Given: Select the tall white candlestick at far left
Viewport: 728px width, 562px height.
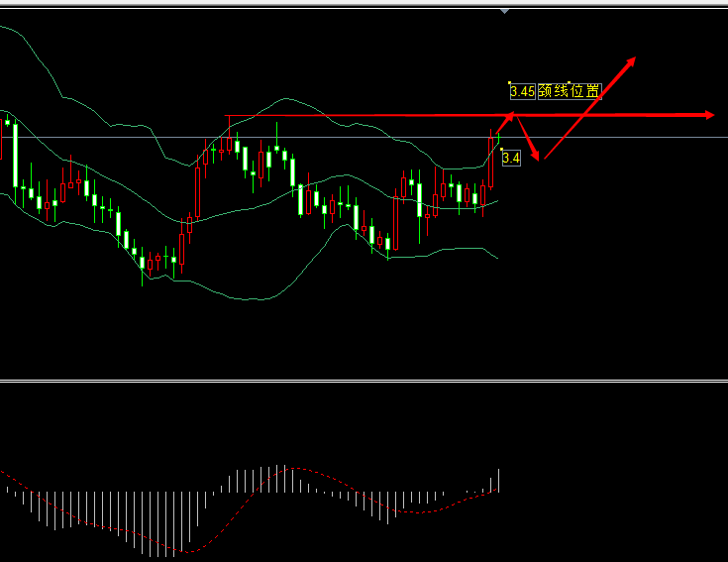Looking at the screenshot, I should click(15, 154).
